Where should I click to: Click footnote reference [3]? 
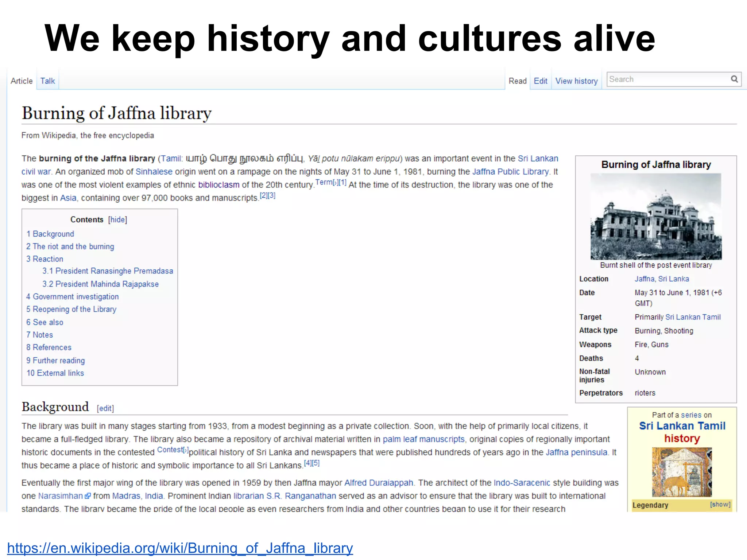(271, 195)
